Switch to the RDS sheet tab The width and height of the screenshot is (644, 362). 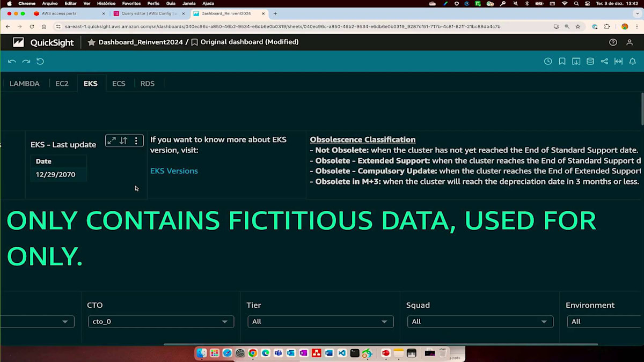[x=148, y=84]
